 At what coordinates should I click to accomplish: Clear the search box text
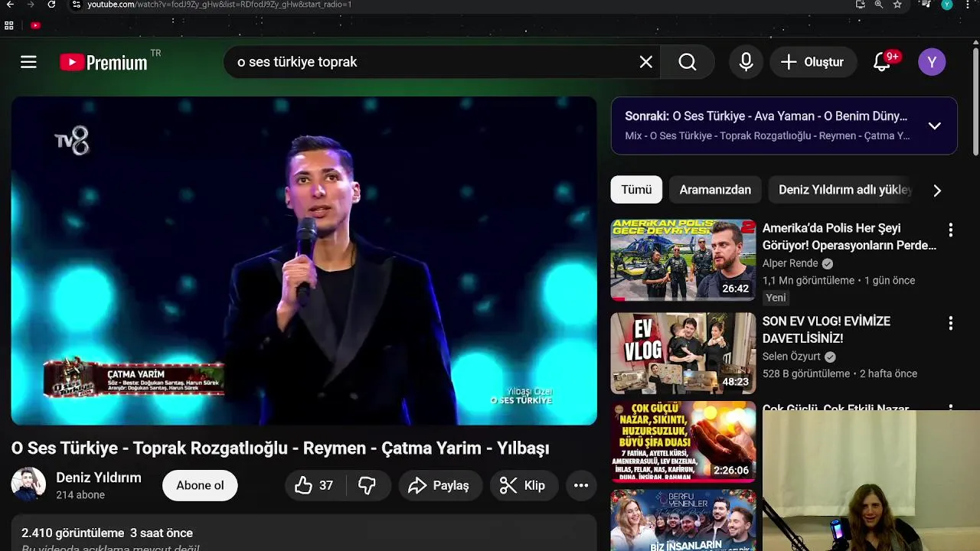click(646, 62)
